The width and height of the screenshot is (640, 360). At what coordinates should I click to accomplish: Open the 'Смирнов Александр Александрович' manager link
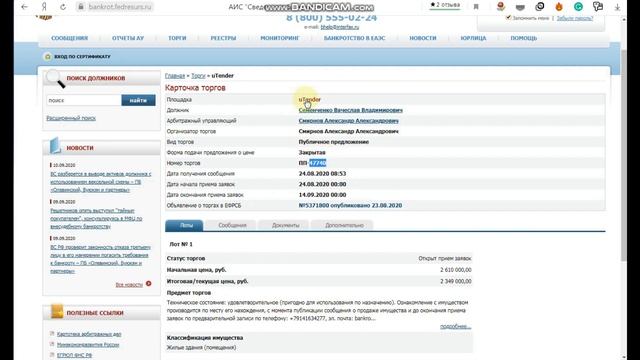click(x=349, y=121)
